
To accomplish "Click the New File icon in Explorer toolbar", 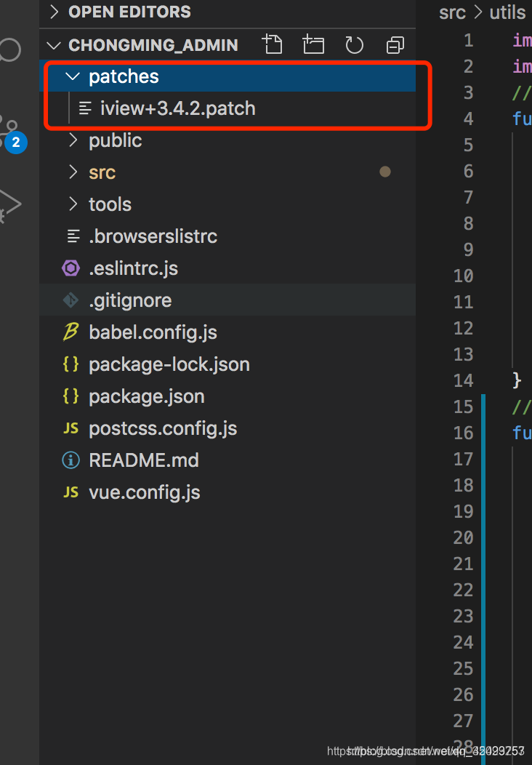I will (x=273, y=44).
